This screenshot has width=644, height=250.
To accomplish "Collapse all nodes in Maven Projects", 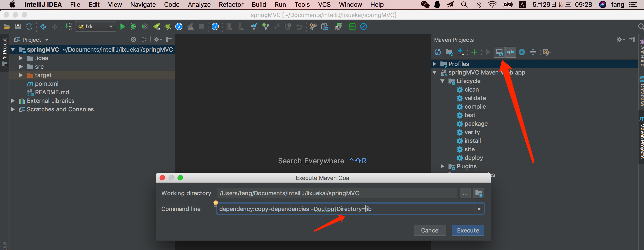I will 533,52.
